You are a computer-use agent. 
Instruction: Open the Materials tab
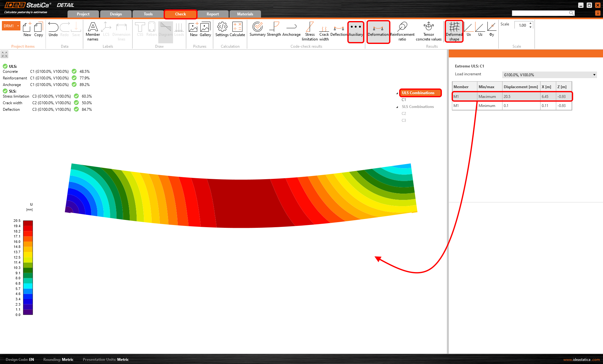[x=245, y=14]
